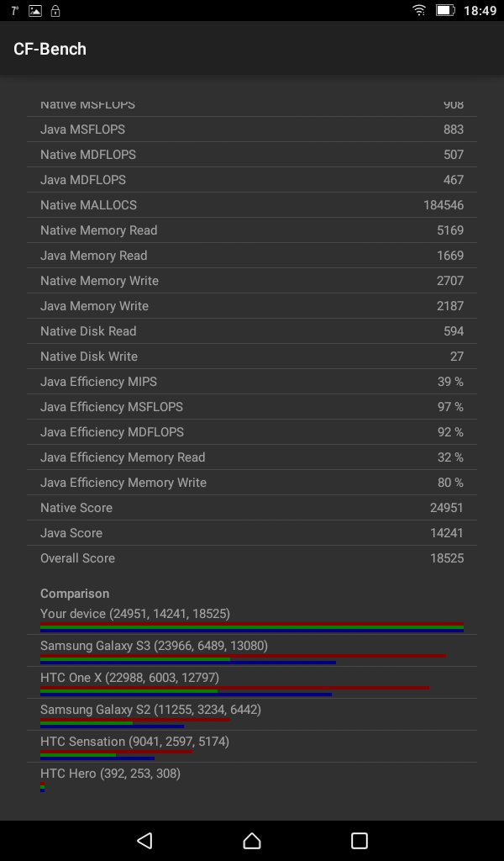
Task: Open recent apps overview button
Action: coord(360,840)
